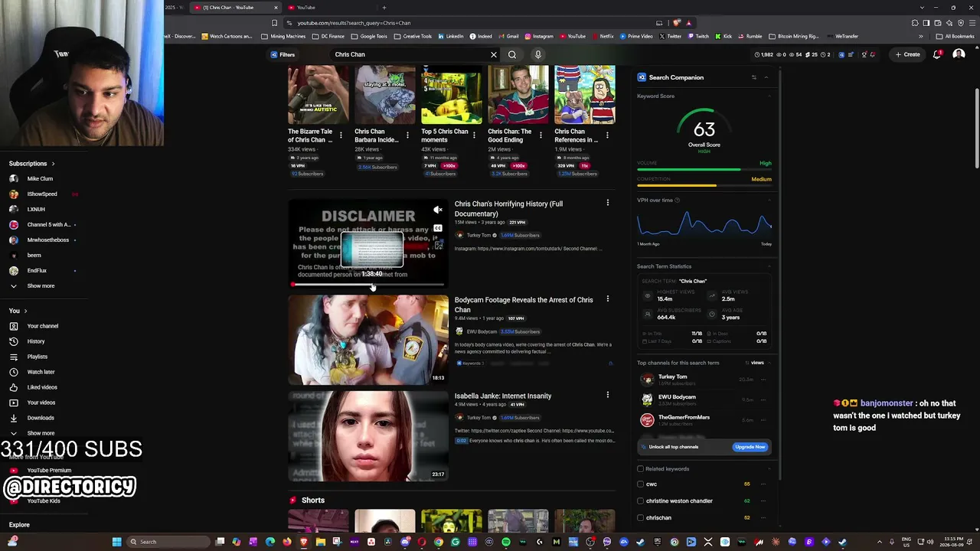Image resolution: width=980 pixels, height=551 pixels.
Task: Seek on the preview video progress bar
Action: coord(368,285)
